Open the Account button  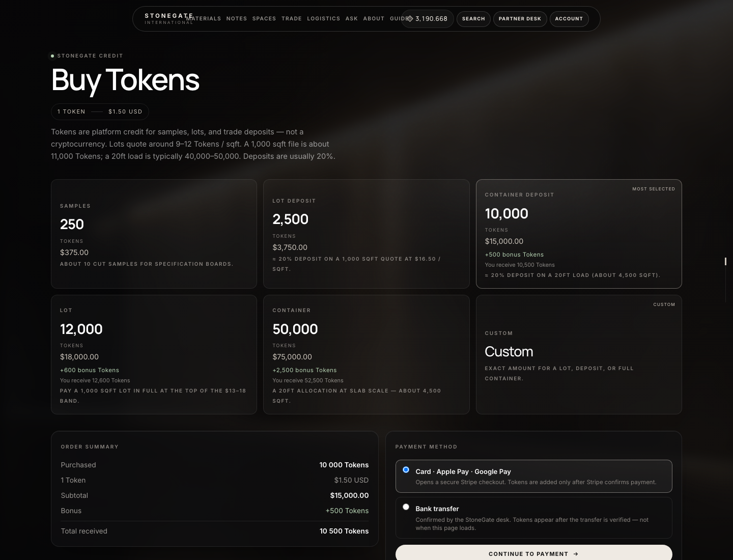pyautogui.click(x=569, y=19)
